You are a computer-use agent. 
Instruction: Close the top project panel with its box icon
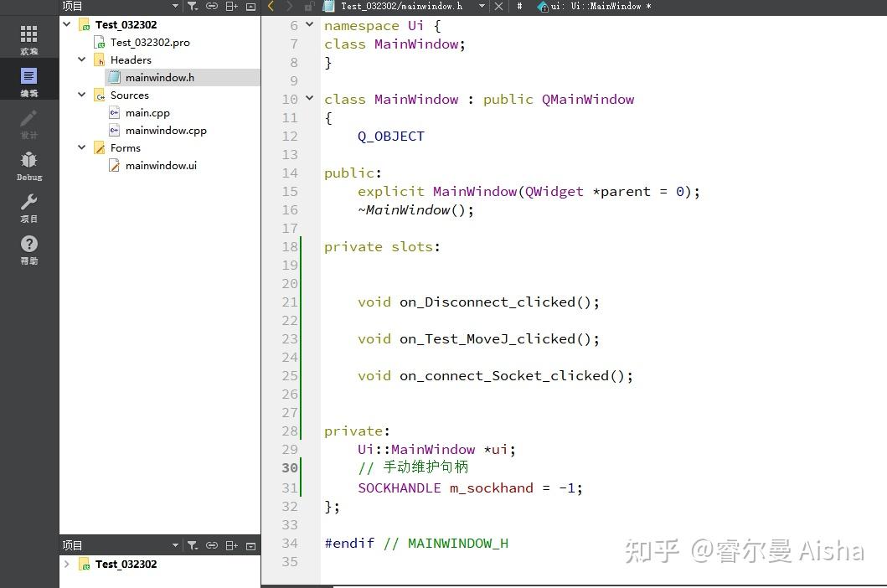[251, 6]
